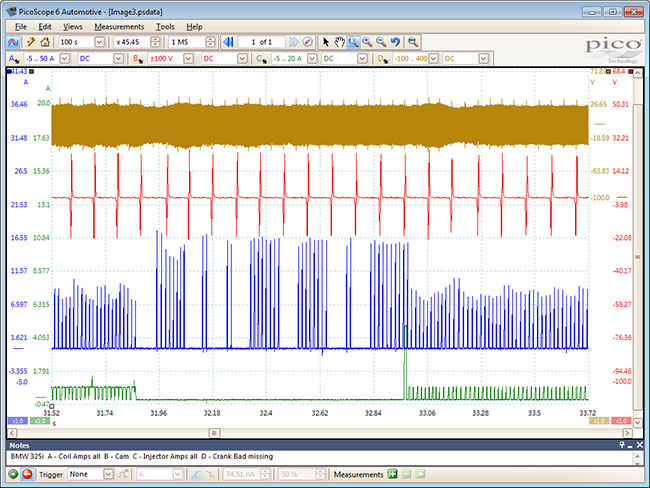Select the Scope Mode icon

tap(13, 42)
